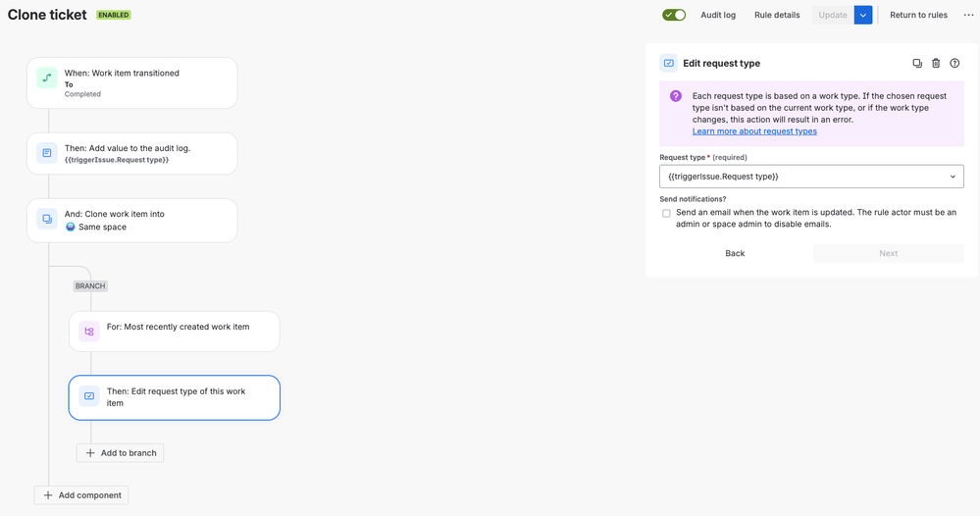
Task: Open the For: Most recently created card
Action: tap(175, 332)
